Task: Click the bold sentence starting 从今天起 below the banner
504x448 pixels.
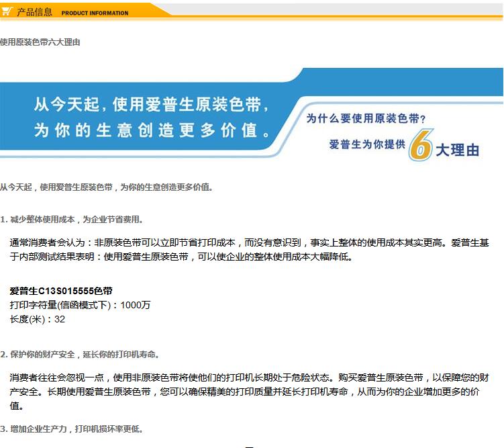Action: coord(107,187)
